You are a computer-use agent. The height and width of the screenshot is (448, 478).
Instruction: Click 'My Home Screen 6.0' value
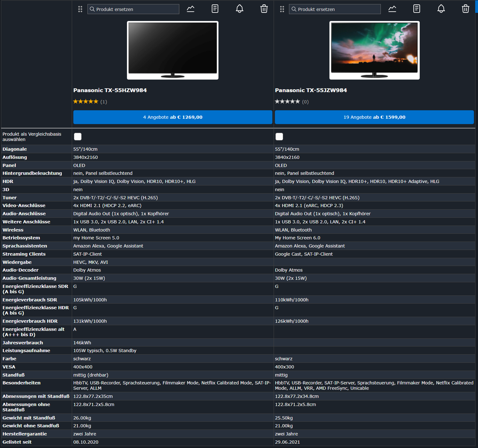point(297,238)
